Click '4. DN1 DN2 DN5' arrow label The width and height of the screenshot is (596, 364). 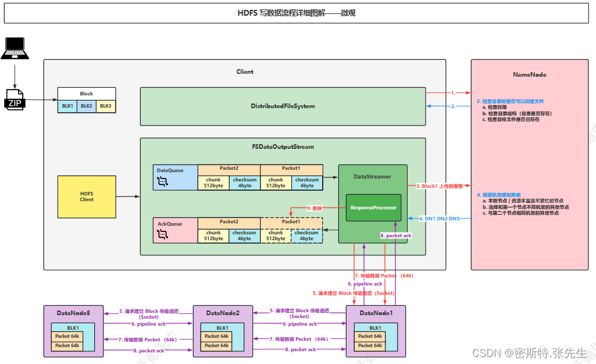440,219
